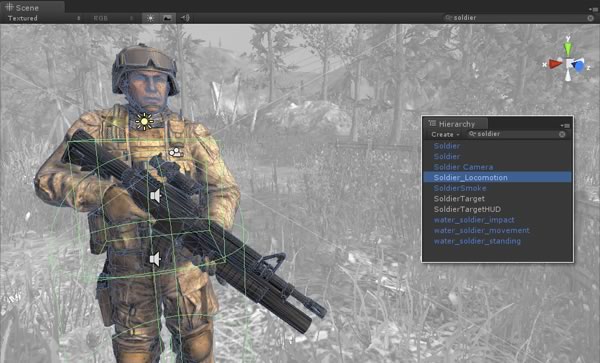
Task: Select the camera gizmo on soldier's chest
Action: (x=176, y=152)
